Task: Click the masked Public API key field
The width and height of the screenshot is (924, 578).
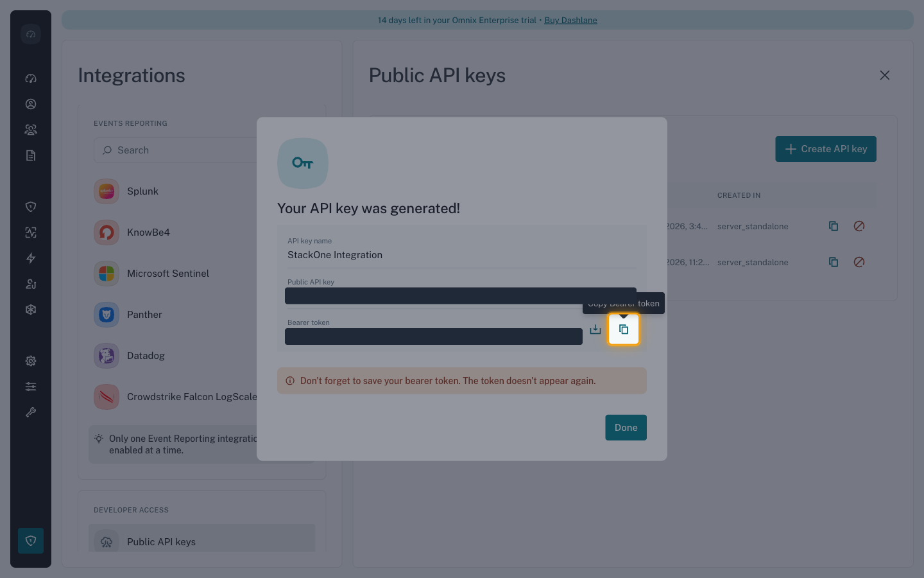Action: (x=461, y=295)
